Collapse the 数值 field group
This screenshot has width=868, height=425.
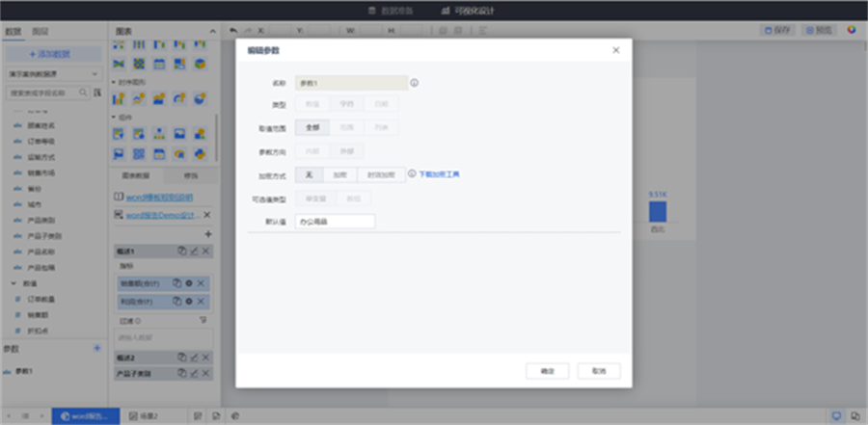point(14,283)
